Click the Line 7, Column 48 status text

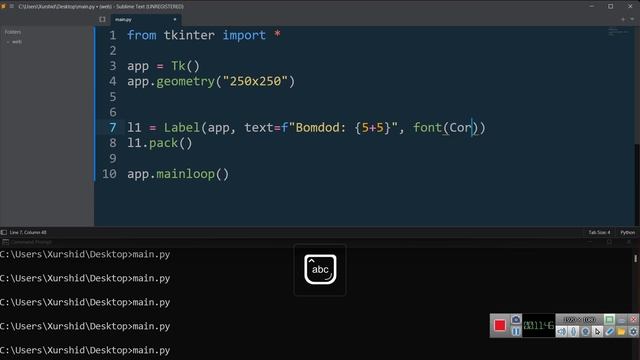[28, 232]
